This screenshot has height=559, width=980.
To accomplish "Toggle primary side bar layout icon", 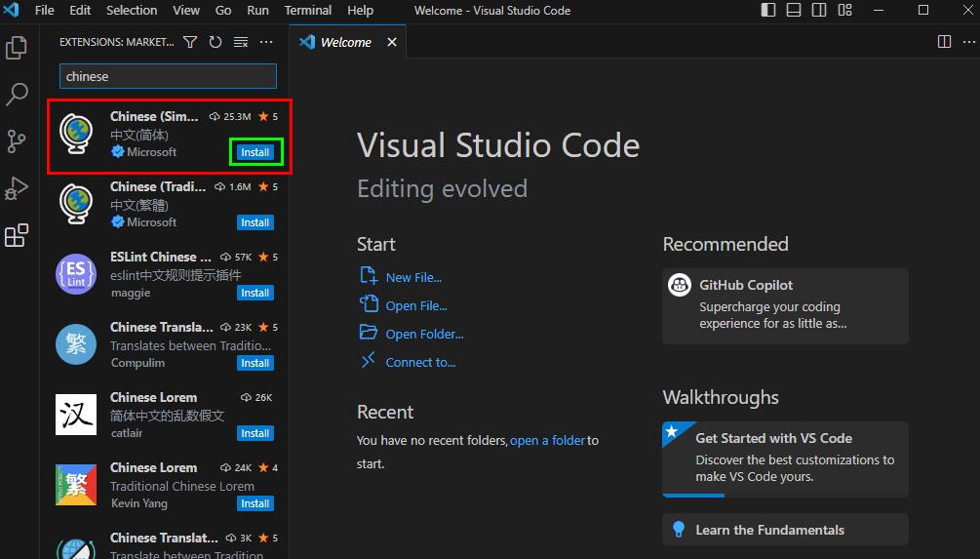I will coord(768,10).
